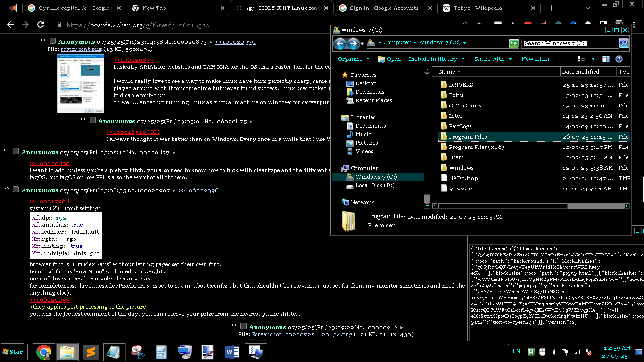The height and width of the screenshot is (362, 644).
Task: Change the Explorer view mode icon
Action: point(582,59)
